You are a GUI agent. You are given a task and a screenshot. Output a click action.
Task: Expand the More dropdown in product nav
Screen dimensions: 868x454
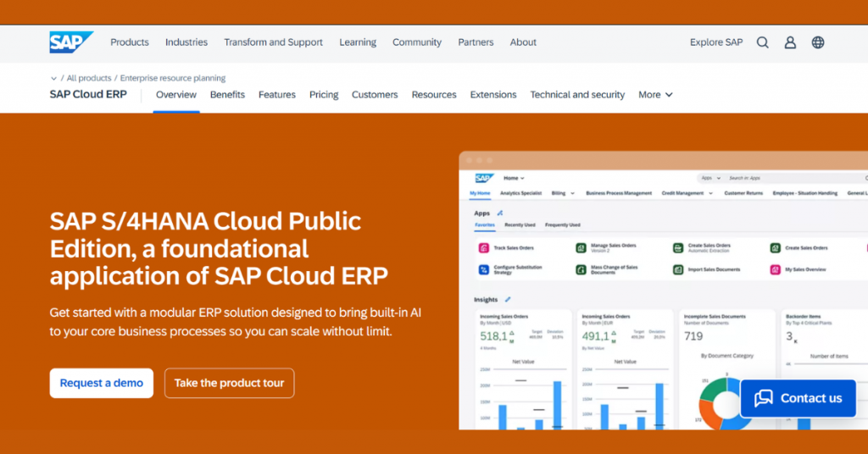click(655, 95)
